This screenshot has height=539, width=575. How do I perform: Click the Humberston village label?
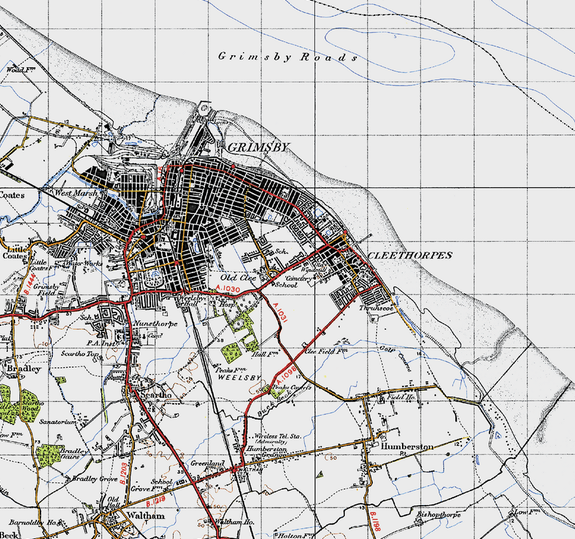(407, 446)
